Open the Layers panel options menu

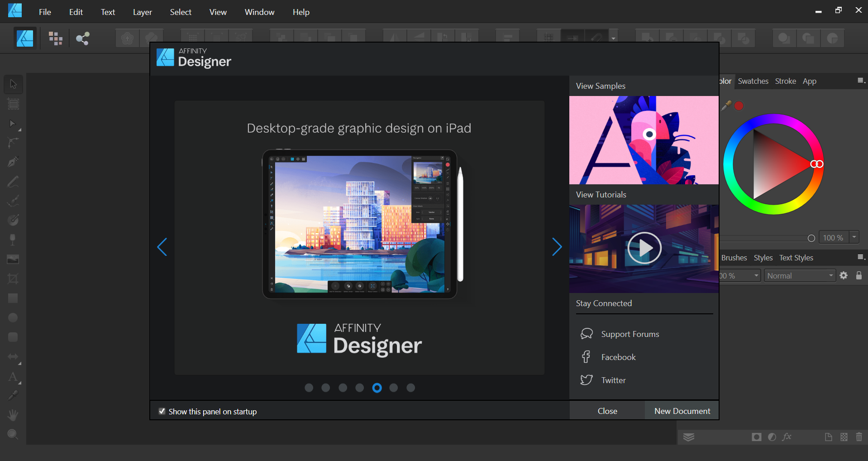coord(861,257)
